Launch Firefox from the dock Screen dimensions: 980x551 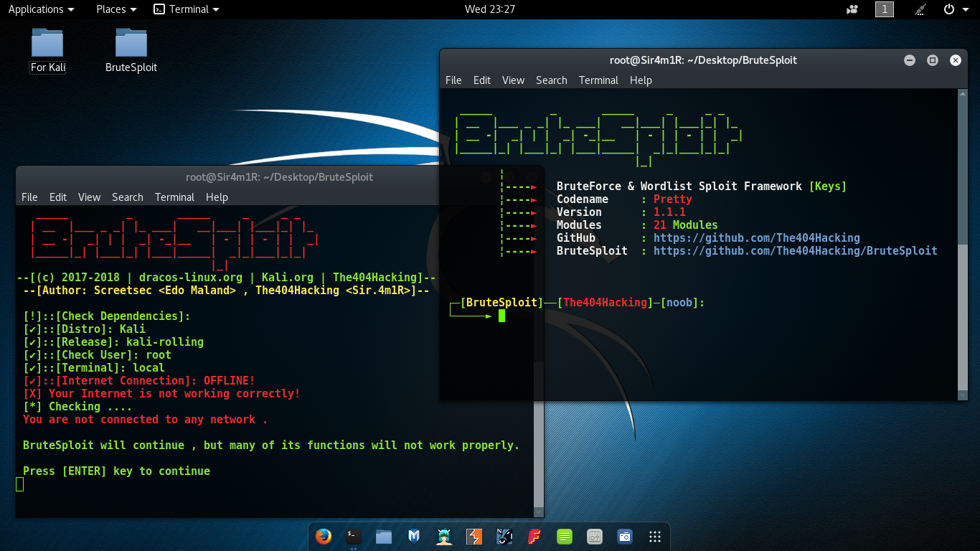pos(324,536)
